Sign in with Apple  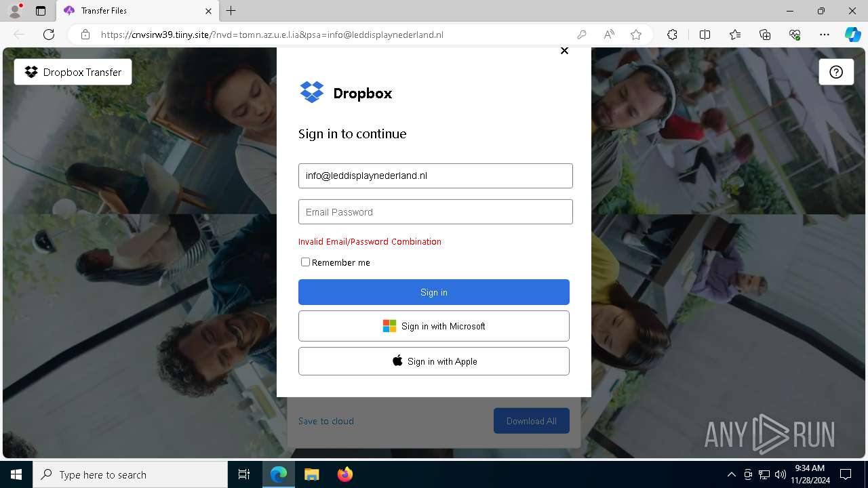434,361
